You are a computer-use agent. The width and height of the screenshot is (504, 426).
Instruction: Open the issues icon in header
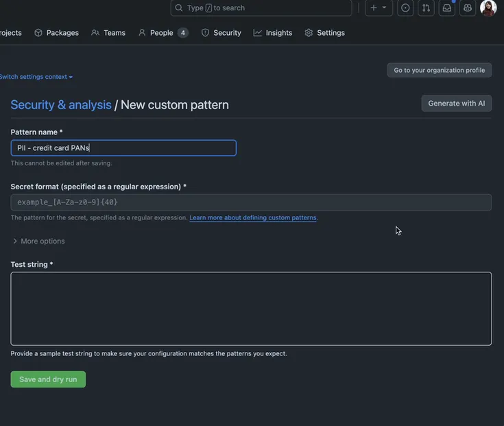[x=405, y=8]
